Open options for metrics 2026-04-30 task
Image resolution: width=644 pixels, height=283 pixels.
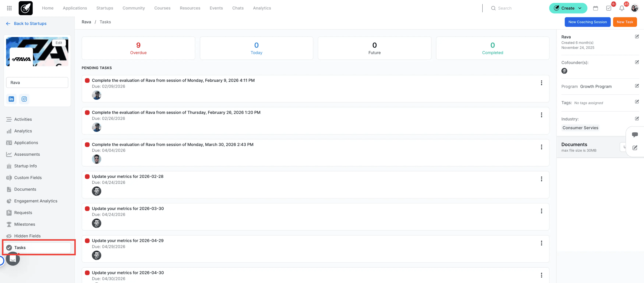(542, 275)
